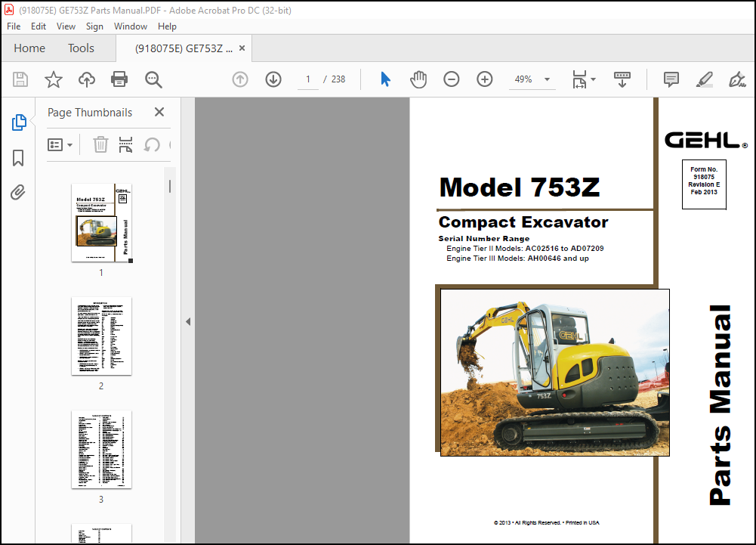
Task: Click the upload to cloud icon
Action: (87, 79)
